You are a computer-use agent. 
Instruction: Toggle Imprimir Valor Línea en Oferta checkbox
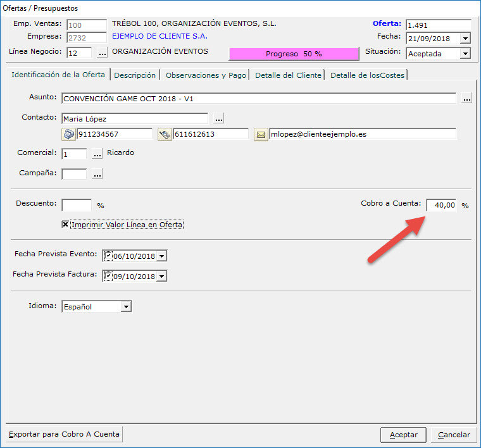click(65, 225)
